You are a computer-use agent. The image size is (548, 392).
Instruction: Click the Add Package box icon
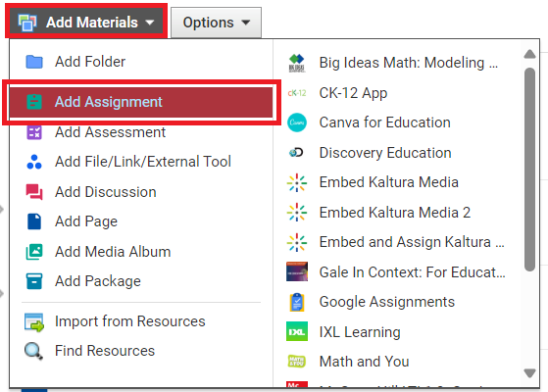pos(34,281)
